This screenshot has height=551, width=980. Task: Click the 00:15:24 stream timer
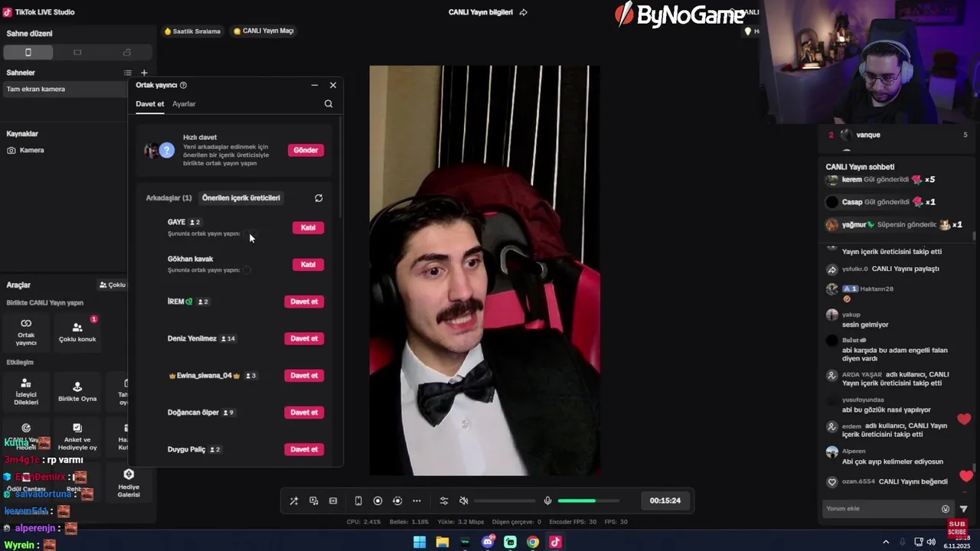click(x=665, y=500)
